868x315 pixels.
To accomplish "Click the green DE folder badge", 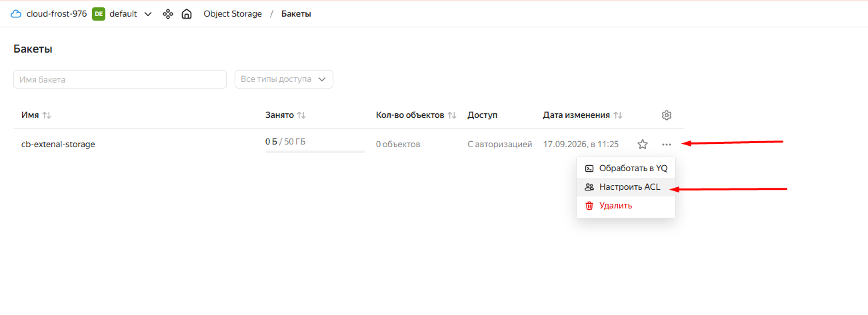I will tap(99, 14).
